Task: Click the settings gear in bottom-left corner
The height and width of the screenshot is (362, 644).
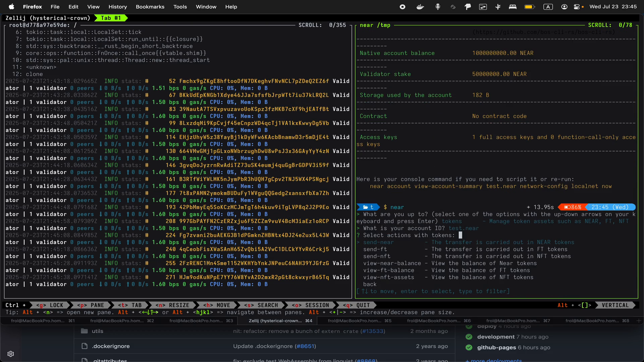Action: click(11, 354)
